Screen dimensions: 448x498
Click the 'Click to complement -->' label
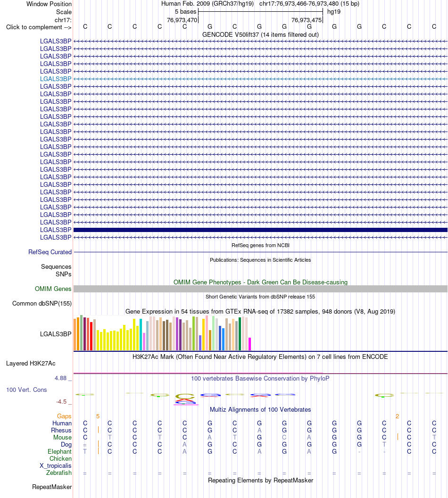[39, 27]
